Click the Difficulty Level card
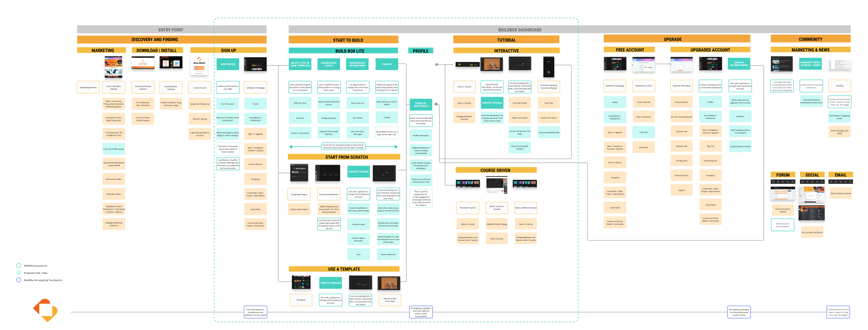 (x=300, y=103)
